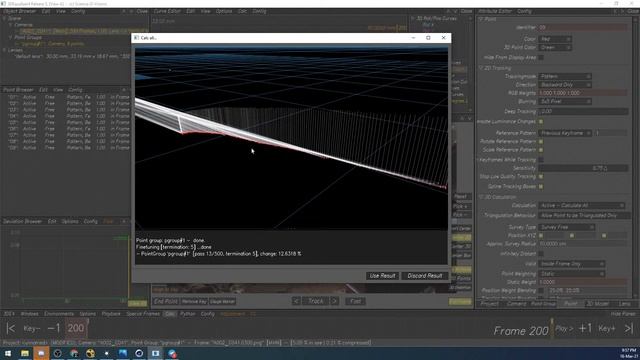
Task: Toggle Keyframes While Tracking checkbox
Action: [541, 160]
